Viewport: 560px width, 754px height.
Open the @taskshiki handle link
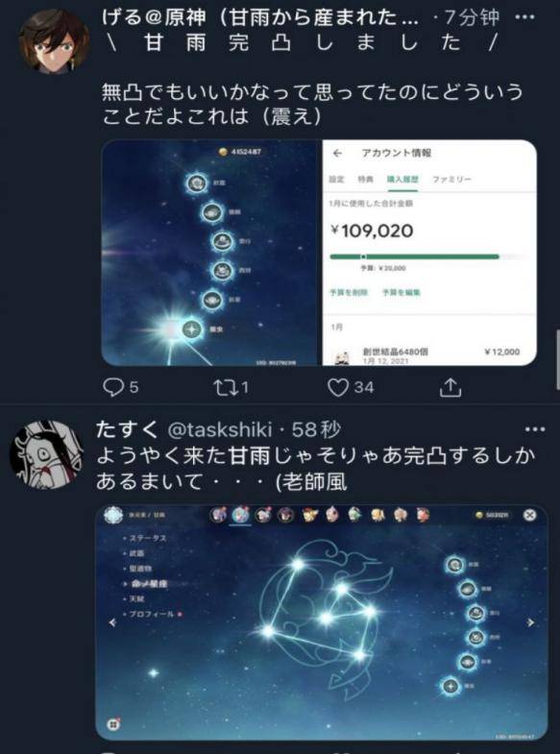pos(220,429)
